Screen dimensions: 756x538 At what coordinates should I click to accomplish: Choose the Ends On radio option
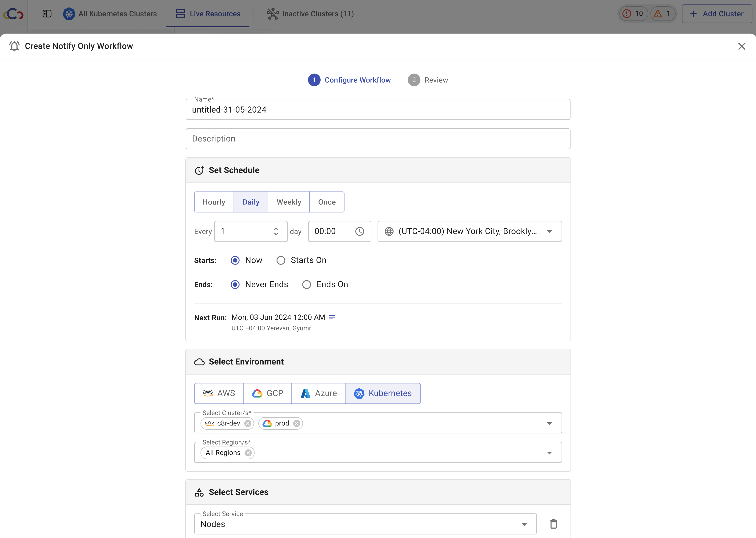(x=306, y=285)
